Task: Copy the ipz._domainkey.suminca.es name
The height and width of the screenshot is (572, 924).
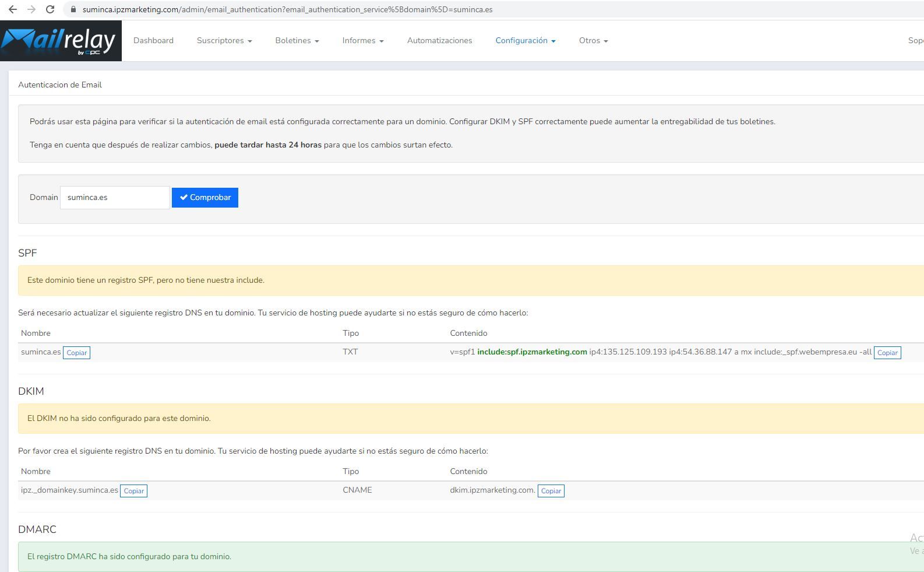Action: [x=133, y=491]
